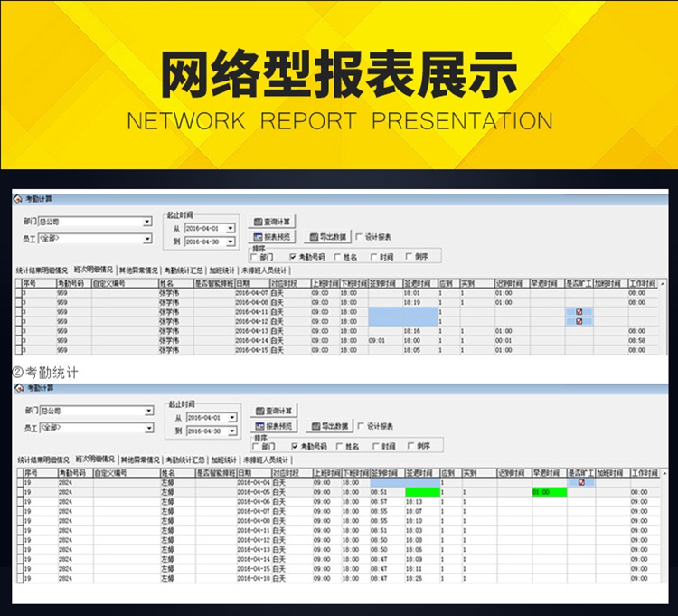Open the 从 start date picker in the upper window
The image size is (678, 616).
(x=231, y=229)
